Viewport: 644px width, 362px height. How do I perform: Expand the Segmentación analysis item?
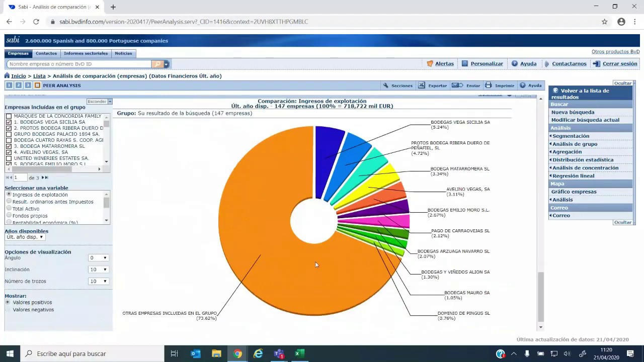pos(571,136)
